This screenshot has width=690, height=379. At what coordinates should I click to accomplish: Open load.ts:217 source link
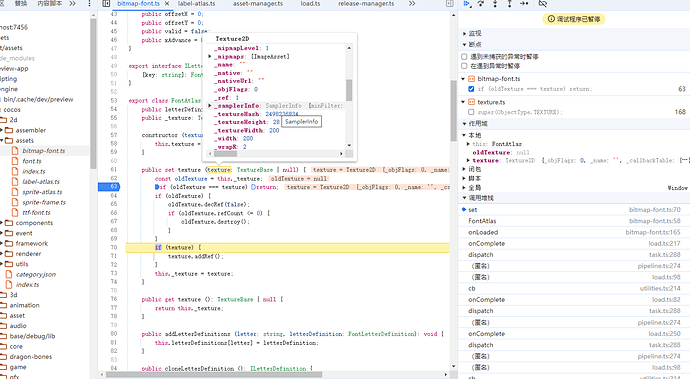(664, 243)
